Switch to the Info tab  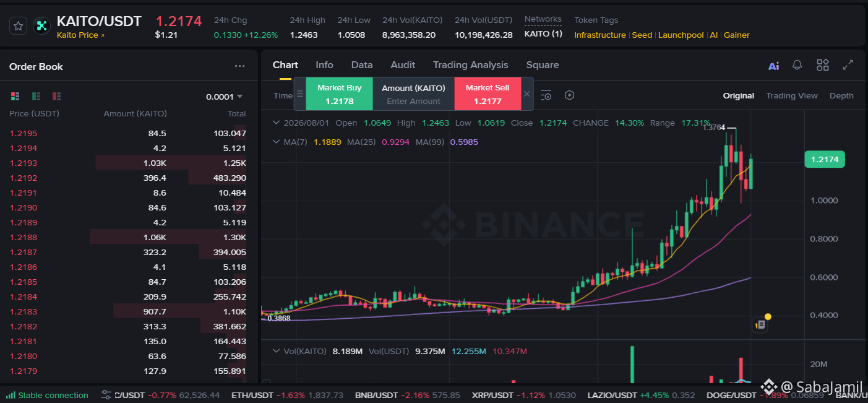click(x=324, y=65)
